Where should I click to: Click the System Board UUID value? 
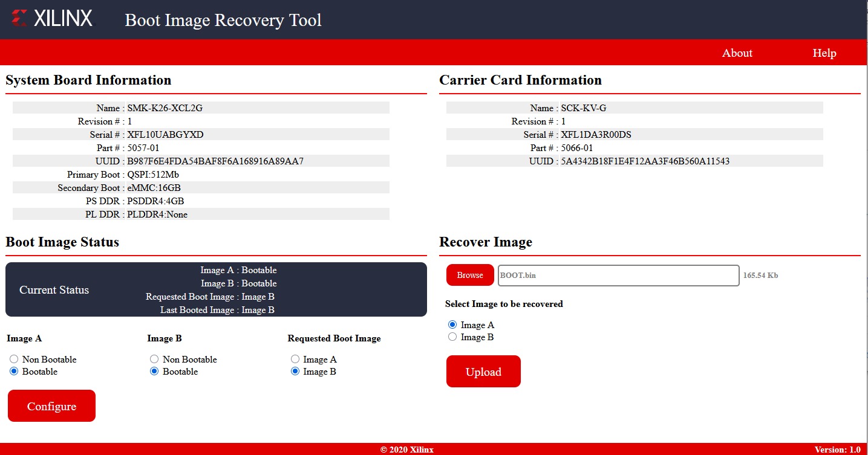pos(215,161)
